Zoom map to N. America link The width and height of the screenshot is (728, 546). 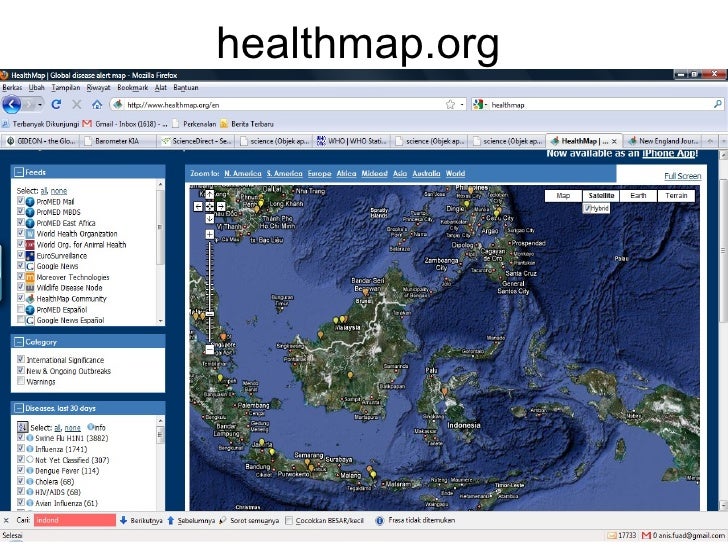point(243,173)
